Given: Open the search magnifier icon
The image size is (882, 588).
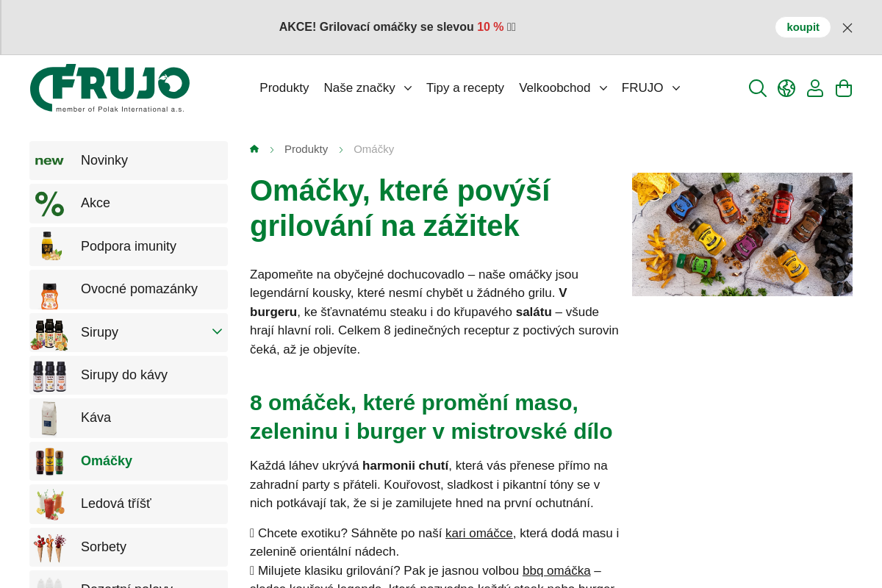Looking at the screenshot, I should pyautogui.click(x=758, y=88).
